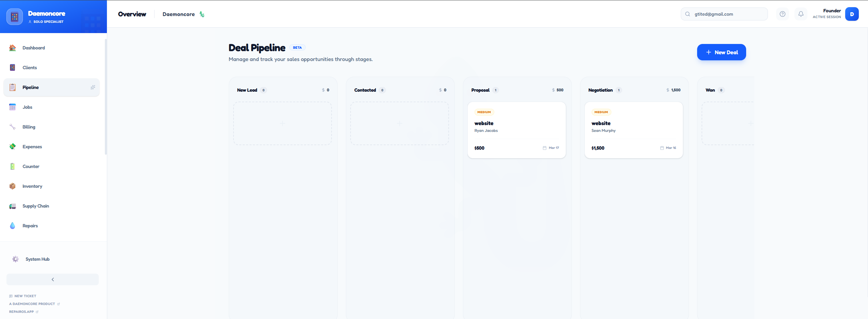Screen dimensions: 868x319
Task: Click the Supply Chain truck icon
Action: (x=13, y=206)
